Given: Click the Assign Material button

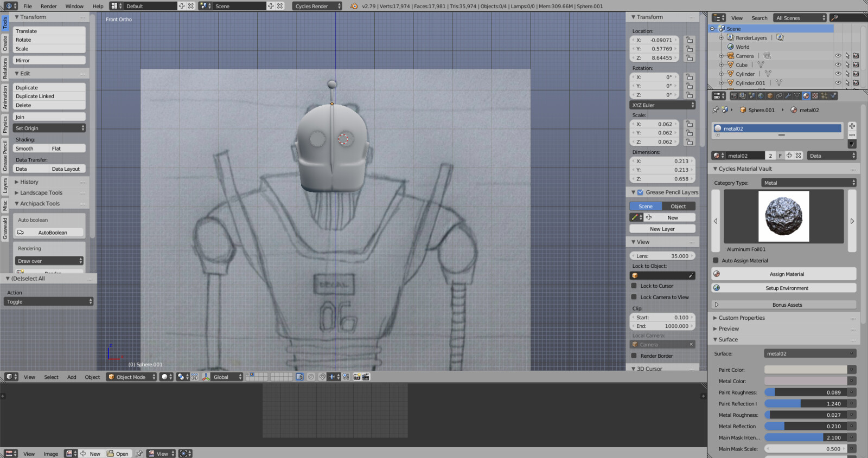Looking at the screenshot, I should point(784,274).
